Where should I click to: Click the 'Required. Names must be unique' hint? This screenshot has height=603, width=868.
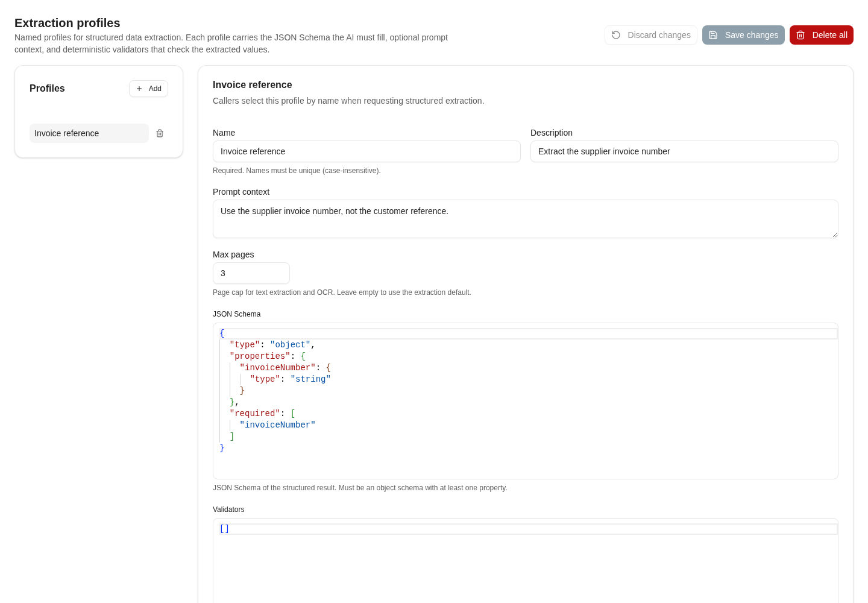coord(297,171)
